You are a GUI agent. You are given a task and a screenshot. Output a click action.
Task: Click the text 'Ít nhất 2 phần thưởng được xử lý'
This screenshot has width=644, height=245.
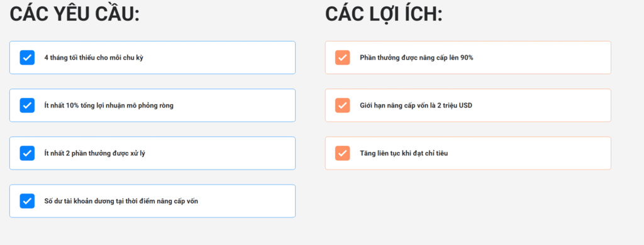tap(94, 153)
